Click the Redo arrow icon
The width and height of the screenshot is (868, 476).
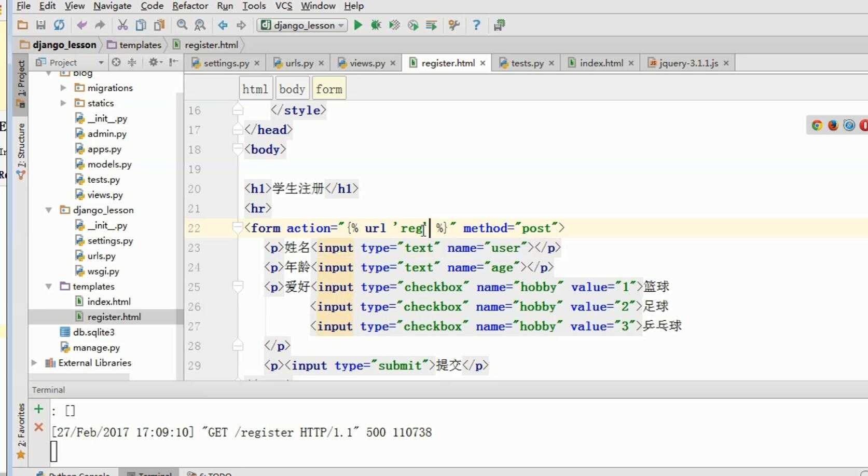point(100,25)
